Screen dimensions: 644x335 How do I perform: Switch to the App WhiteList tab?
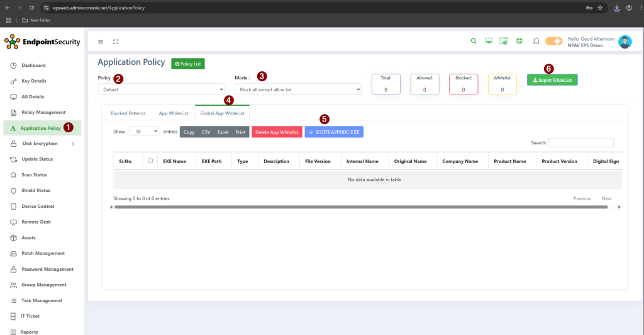[x=173, y=113]
